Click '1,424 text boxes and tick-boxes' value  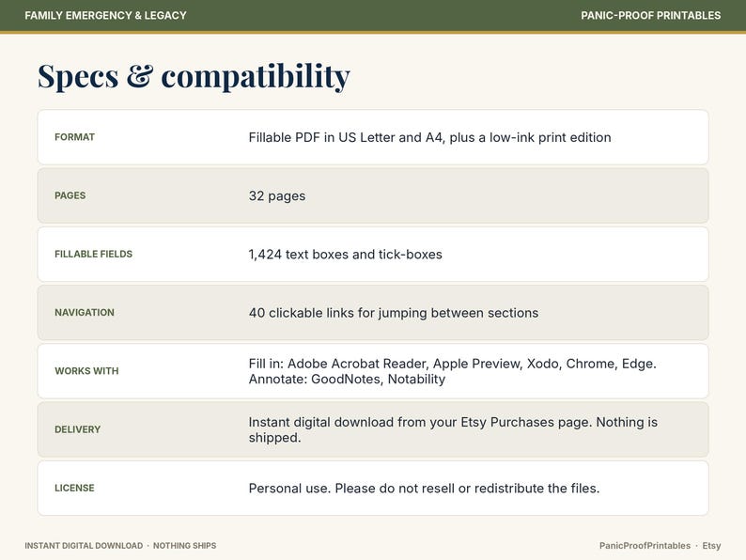tap(346, 255)
